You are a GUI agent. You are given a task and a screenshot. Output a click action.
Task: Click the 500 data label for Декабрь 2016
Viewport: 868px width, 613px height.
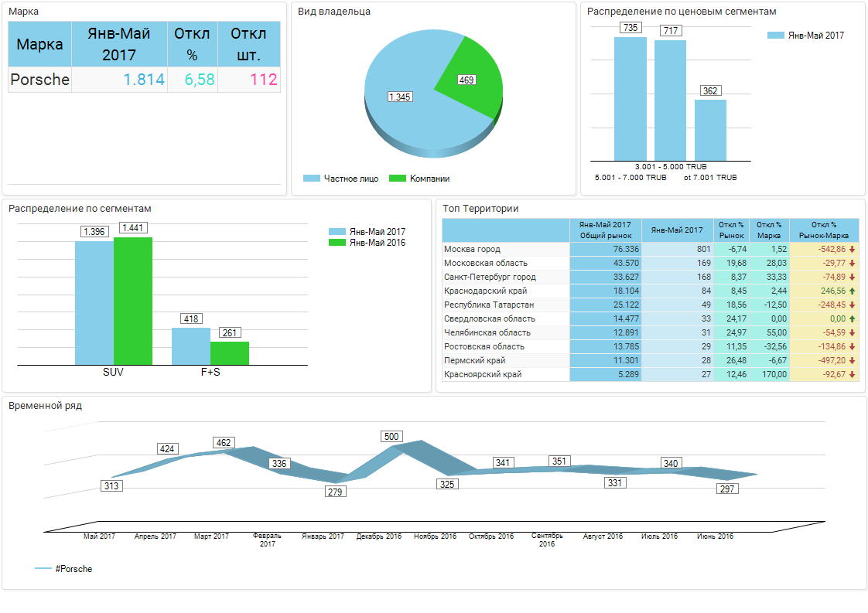point(391,437)
